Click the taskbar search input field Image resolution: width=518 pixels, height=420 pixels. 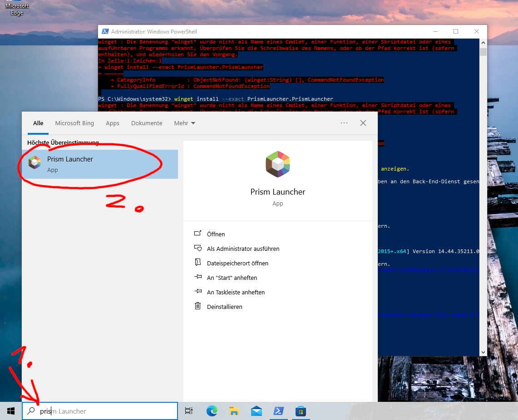pos(104,411)
